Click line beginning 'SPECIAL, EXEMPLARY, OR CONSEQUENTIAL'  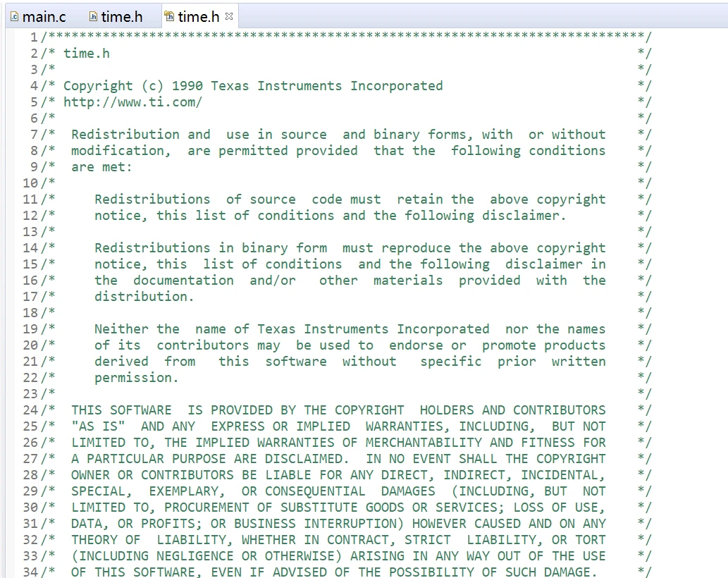click(338, 491)
